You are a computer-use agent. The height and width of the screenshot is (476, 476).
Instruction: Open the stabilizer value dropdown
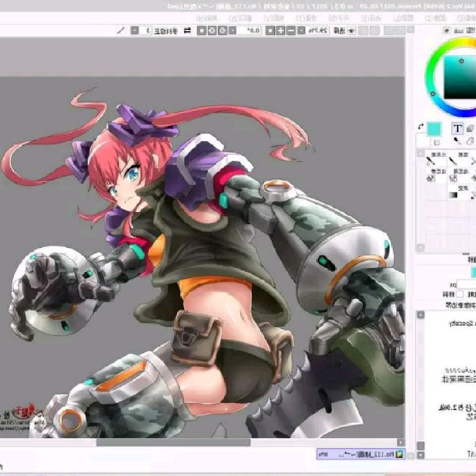point(134,31)
